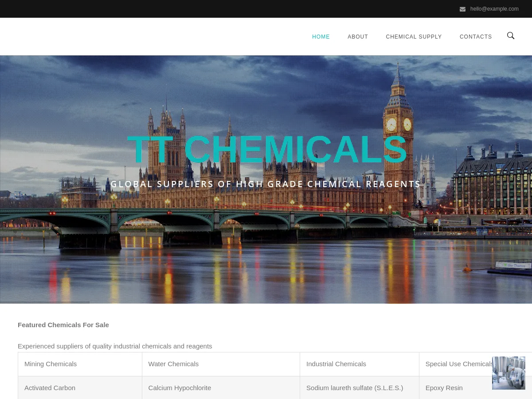Screen dimensions: 532x399
Task: Click the Sodium laureth sulfate entry
Action: 355,387
